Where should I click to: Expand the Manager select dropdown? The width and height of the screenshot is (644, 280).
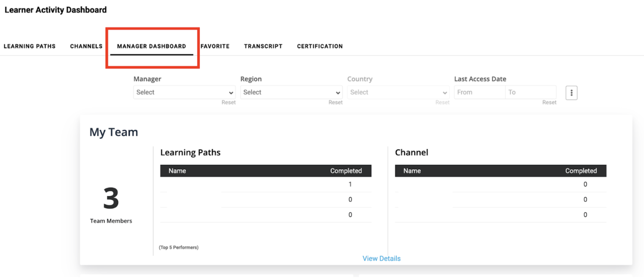[x=184, y=92]
